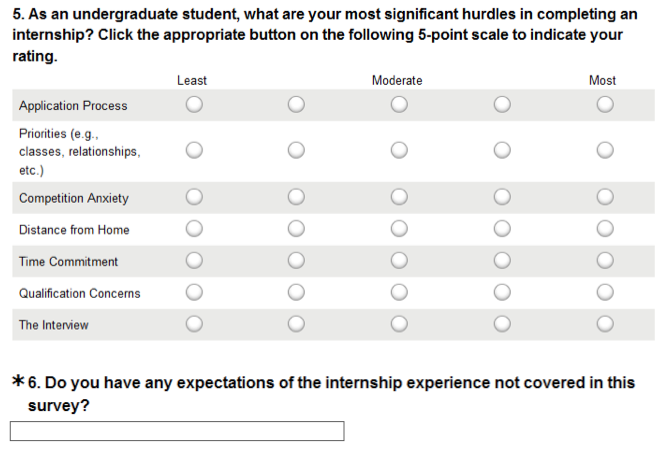666x460 pixels.
Task: Rate Qualification Concerns as Moderate
Action: (399, 293)
